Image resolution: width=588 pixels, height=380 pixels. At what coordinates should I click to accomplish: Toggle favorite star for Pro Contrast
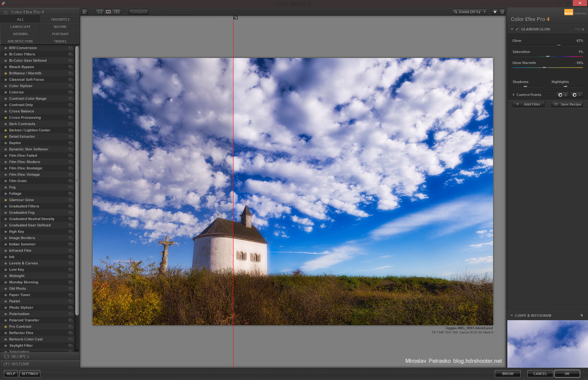[5, 326]
